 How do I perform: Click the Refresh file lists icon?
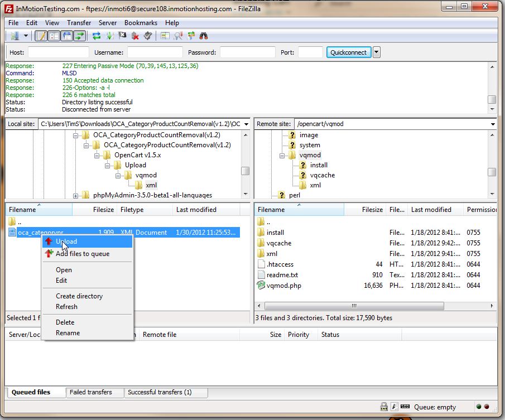click(x=97, y=36)
